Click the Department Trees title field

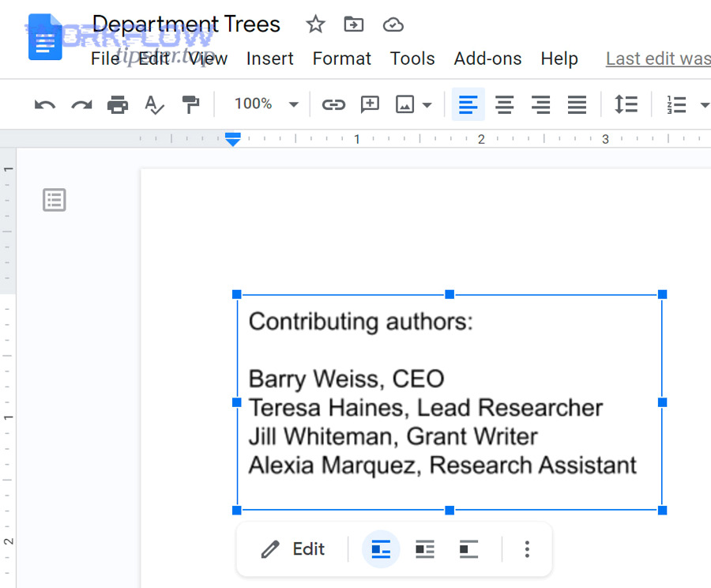pyautogui.click(x=187, y=24)
